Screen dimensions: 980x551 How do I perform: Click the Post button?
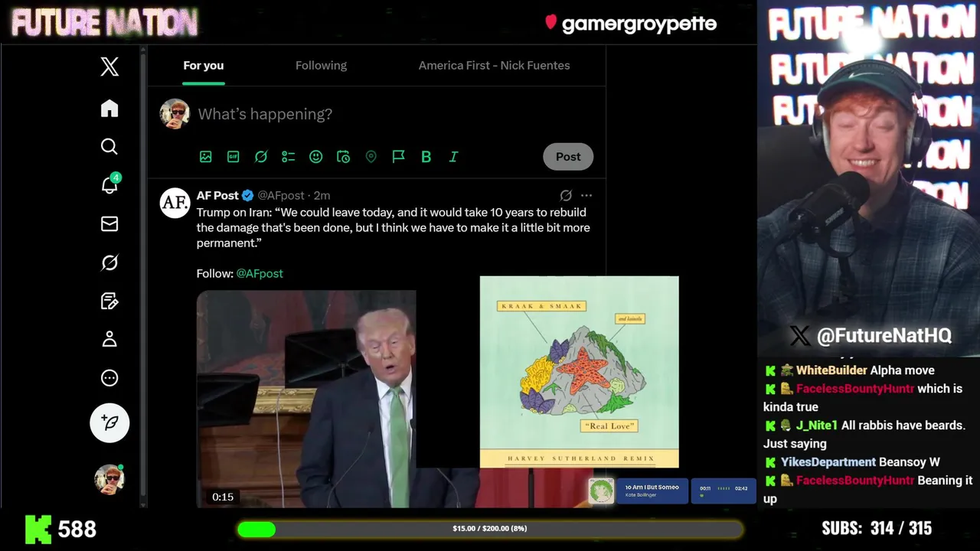(568, 157)
